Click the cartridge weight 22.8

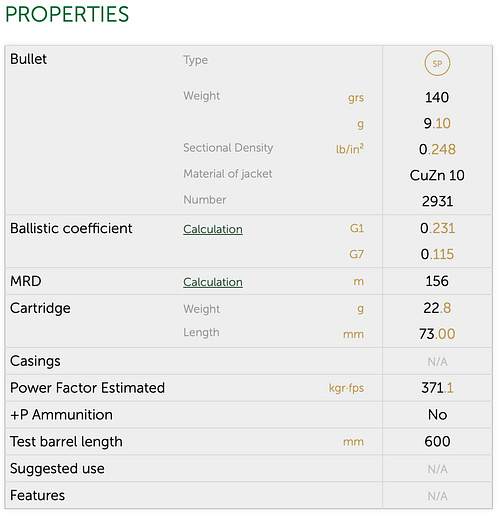click(437, 308)
